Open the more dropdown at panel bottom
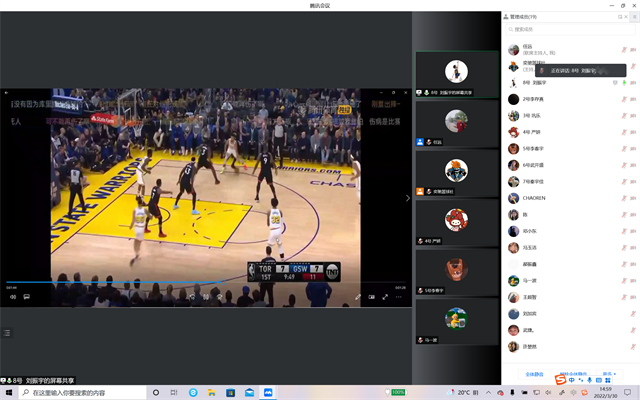 (x=609, y=374)
